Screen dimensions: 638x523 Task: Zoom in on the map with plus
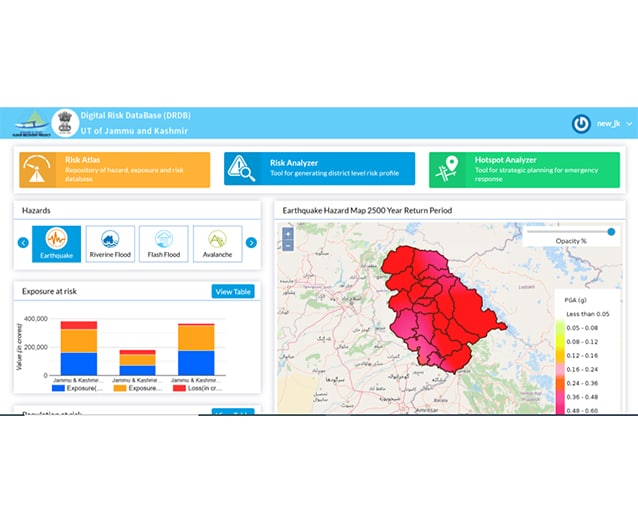click(288, 233)
